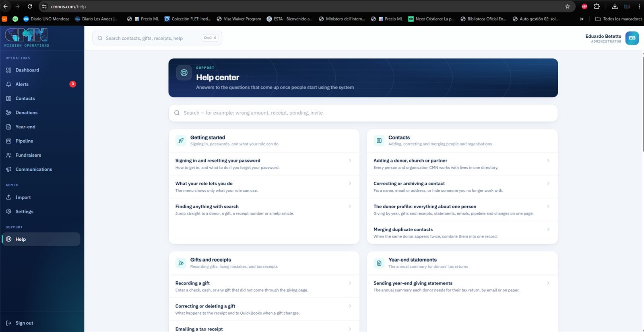Show more bookmarks with the double chevron
This screenshot has height=332, width=644.
[582, 19]
